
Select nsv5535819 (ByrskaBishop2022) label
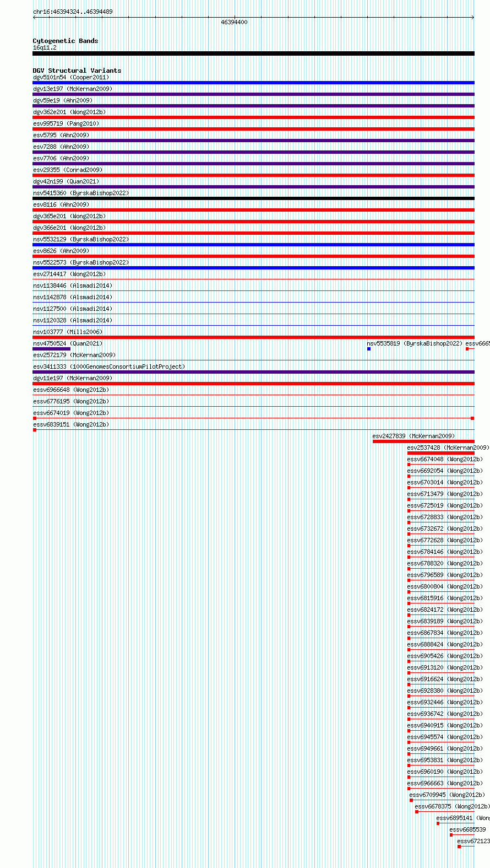click(415, 343)
